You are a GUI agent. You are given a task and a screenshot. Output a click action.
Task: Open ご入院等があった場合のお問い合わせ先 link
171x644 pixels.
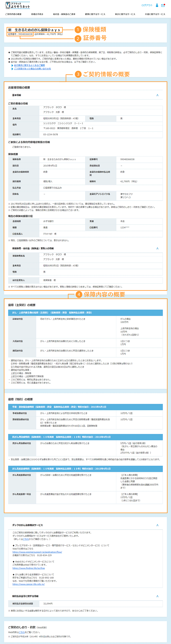tap(32, 69)
